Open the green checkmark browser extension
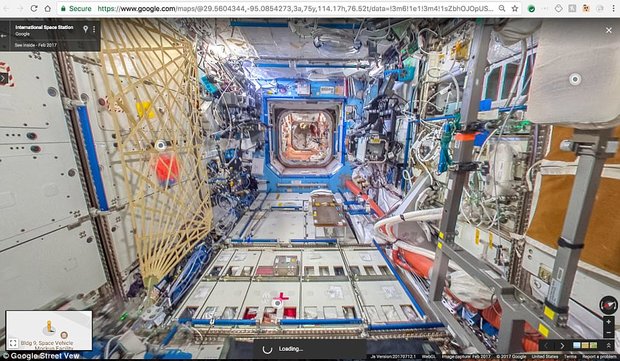The image size is (620, 361). pos(531,8)
